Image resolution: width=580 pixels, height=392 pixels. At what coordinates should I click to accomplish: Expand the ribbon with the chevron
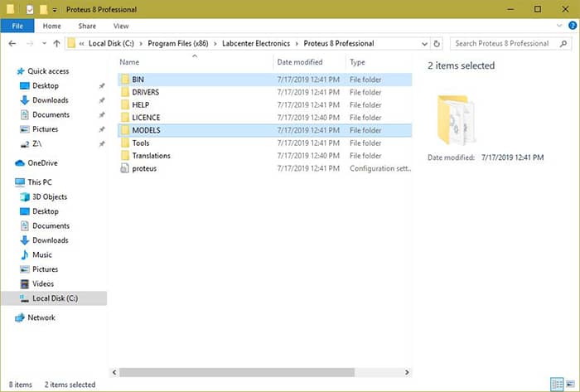coord(559,26)
